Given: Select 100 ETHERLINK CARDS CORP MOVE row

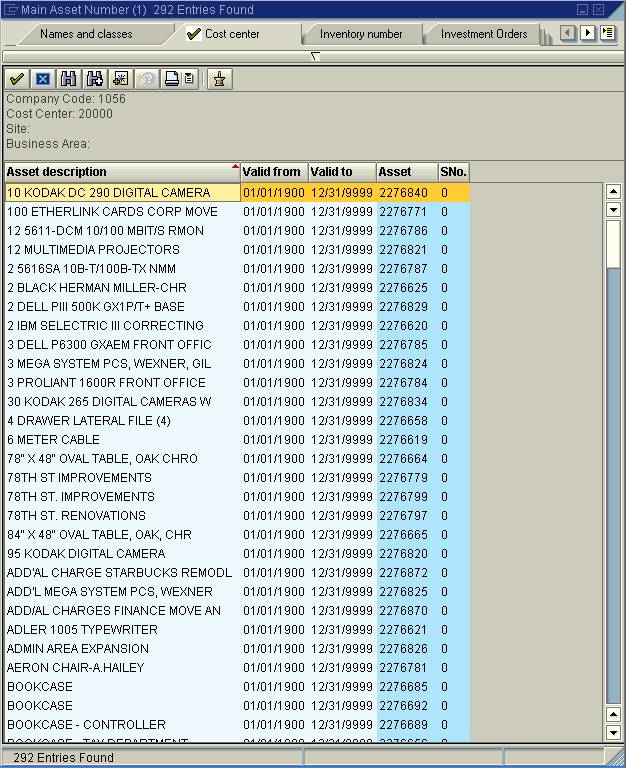Looking at the screenshot, I should [x=238, y=212].
